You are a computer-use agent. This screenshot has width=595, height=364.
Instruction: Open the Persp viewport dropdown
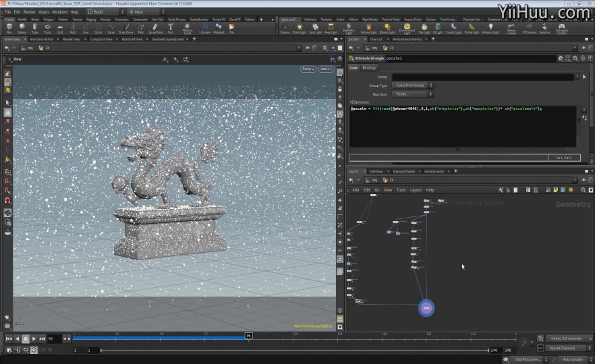308,69
